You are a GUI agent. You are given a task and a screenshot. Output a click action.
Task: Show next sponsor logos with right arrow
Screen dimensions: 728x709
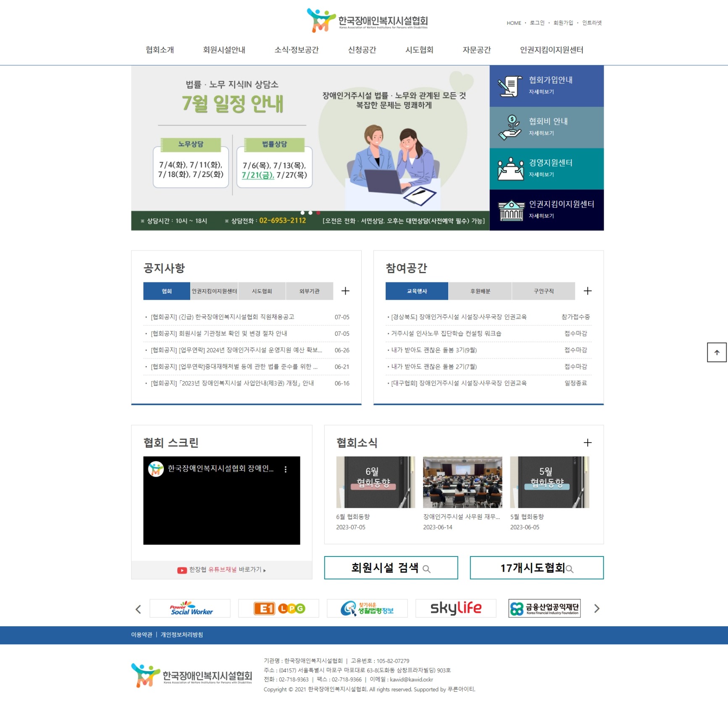point(597,609)
